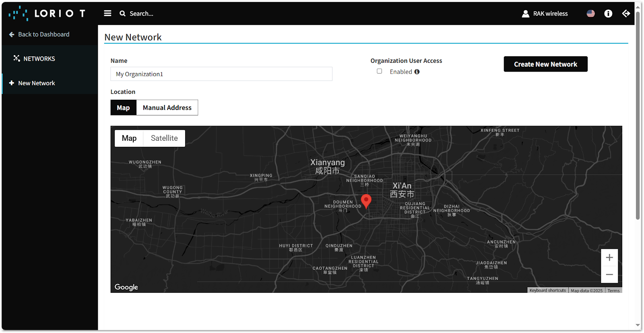Click the XINFENG STREET map label
This screenshot has width=644, height=333.
coord(500,132)
